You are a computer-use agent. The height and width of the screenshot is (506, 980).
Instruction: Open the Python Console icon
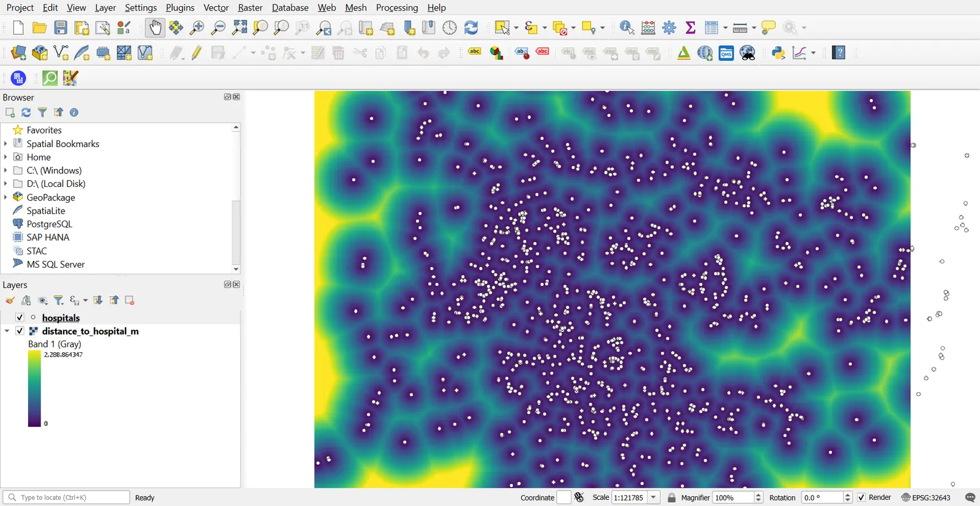[778, 53]
